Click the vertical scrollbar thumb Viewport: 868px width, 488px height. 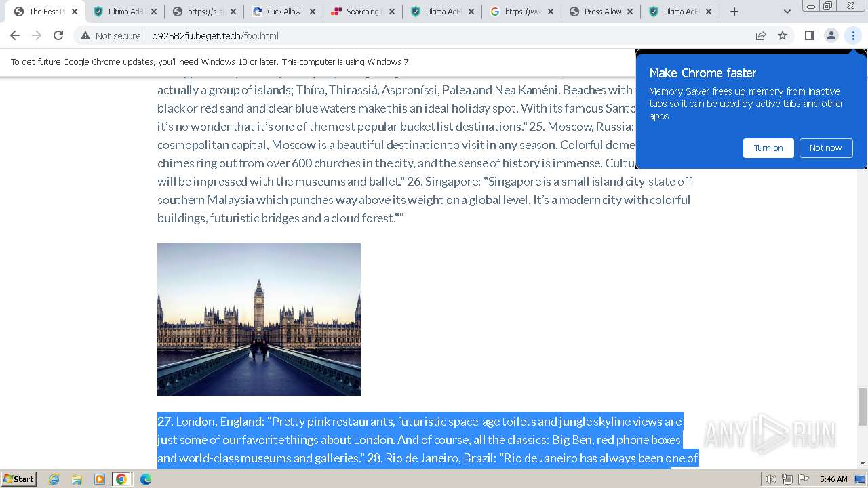(863, 407)
